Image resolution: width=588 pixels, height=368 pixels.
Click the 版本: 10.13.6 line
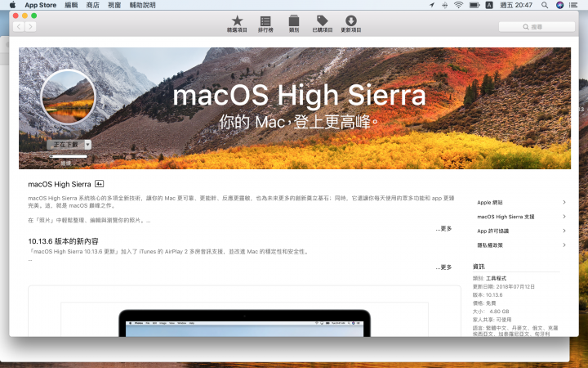(x=488, y=294)
